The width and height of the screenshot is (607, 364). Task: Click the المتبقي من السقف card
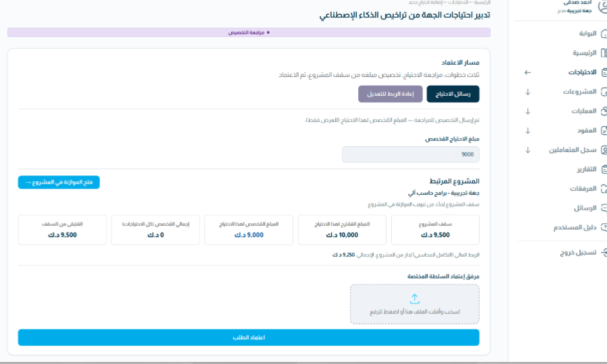pos(62,230)
